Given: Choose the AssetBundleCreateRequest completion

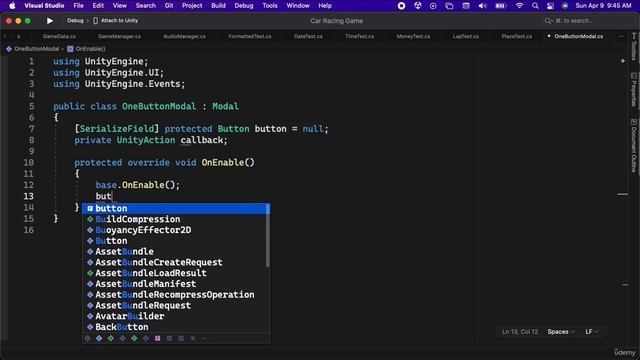Looking at the screenshot, I should coord(176,262).
